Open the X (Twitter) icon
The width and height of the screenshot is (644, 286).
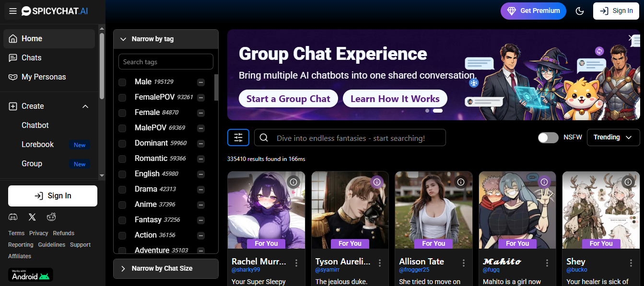coord(32,217)
